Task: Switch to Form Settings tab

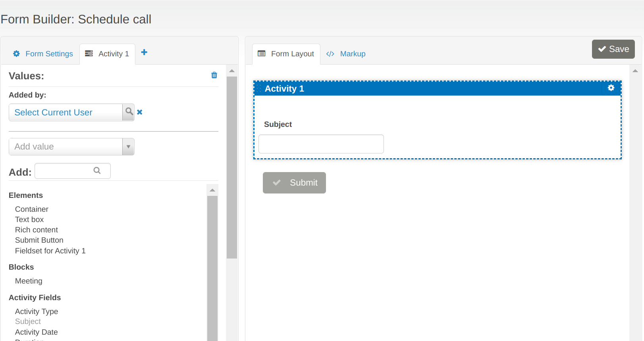Action: point(43,54)
